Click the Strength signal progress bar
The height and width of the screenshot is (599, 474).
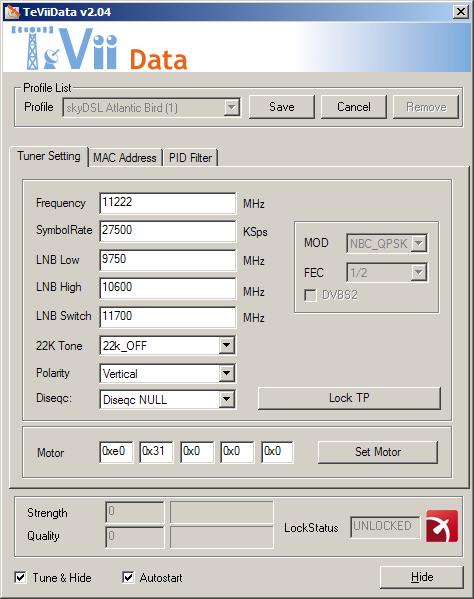222,512
